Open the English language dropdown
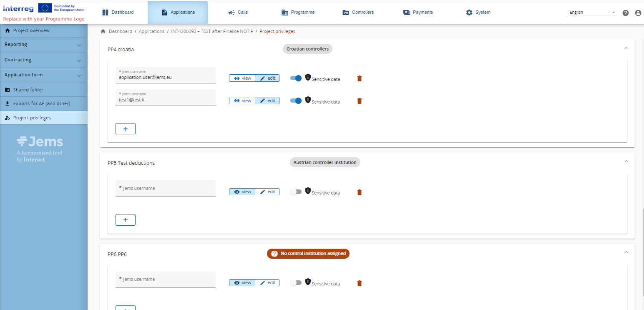 click(592, 13)
